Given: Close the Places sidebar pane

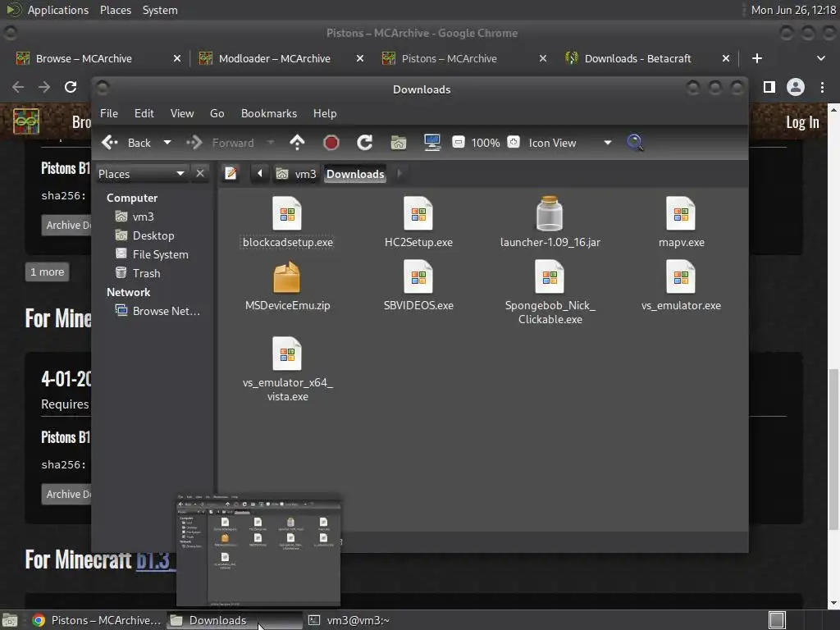Looking at the screenshot, I should pyautogui.click(x=200, y=174).
